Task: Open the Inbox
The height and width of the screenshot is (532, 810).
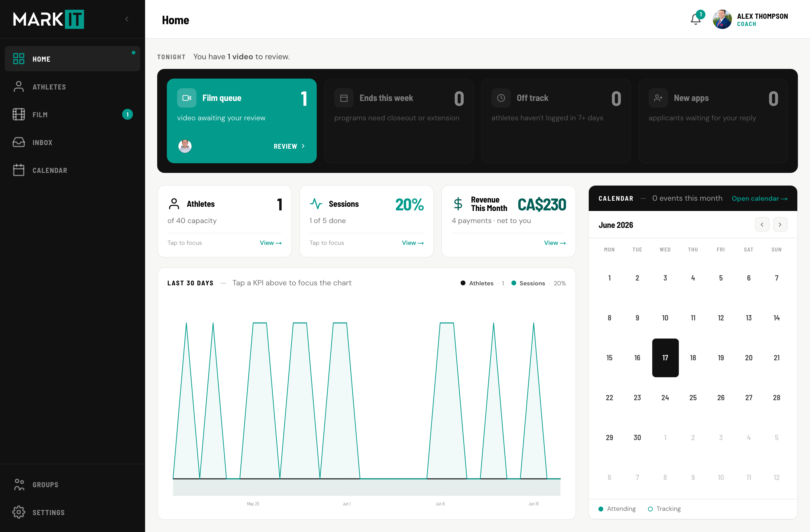Action: (73, 142)
